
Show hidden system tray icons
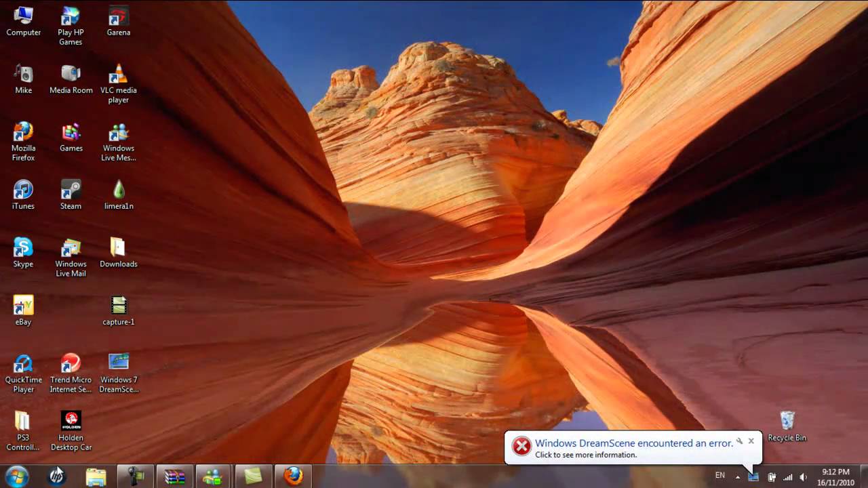tap(738, 476)
